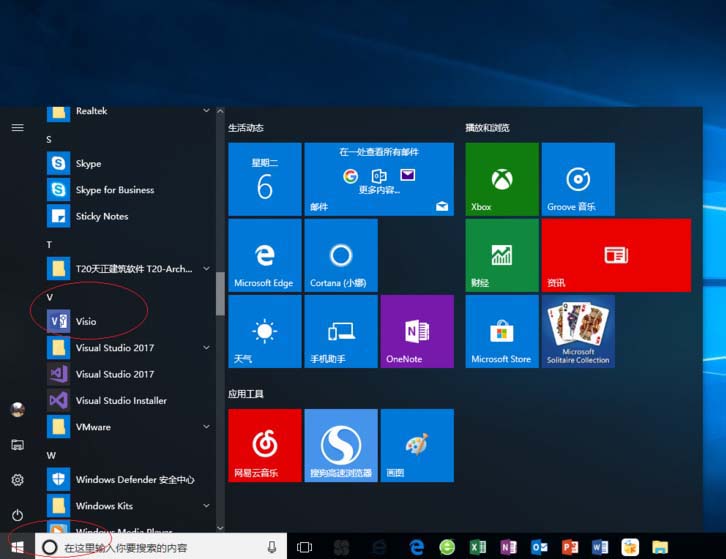Image resolution: width=726 pixels, height=559 pixels.
Task: Expand the VMware folder
Action: click(x=207, y=427)
